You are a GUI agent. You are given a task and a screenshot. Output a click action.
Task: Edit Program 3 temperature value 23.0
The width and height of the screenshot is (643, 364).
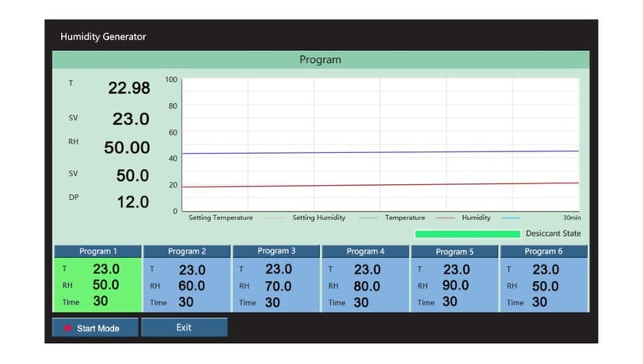pyautogui.click(x=279, y=269)
